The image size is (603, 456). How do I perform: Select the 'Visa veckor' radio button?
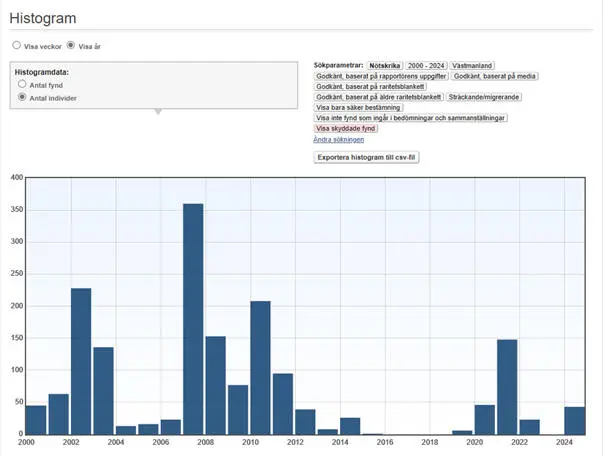pyautogui.click(x=17, y=45)
